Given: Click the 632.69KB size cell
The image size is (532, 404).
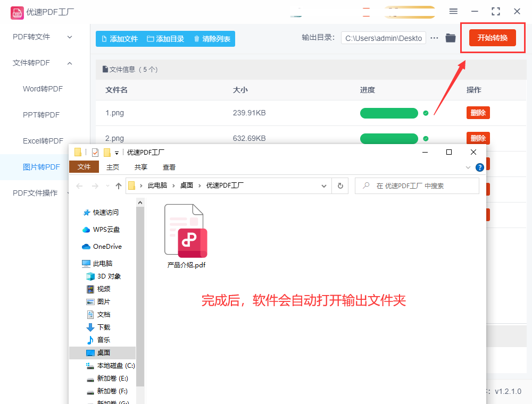Looking at the screenshot, I should pyautogui.click(x=249, y=138).
